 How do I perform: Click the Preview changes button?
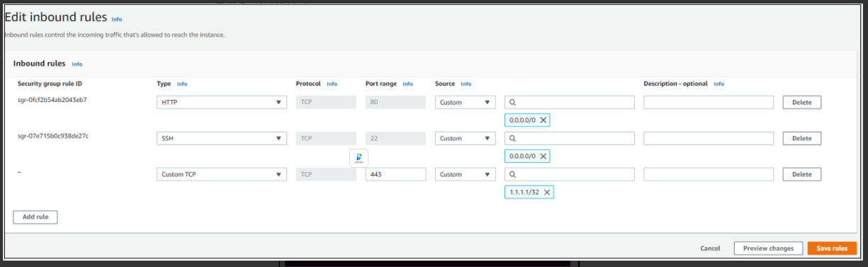[768, 249]
